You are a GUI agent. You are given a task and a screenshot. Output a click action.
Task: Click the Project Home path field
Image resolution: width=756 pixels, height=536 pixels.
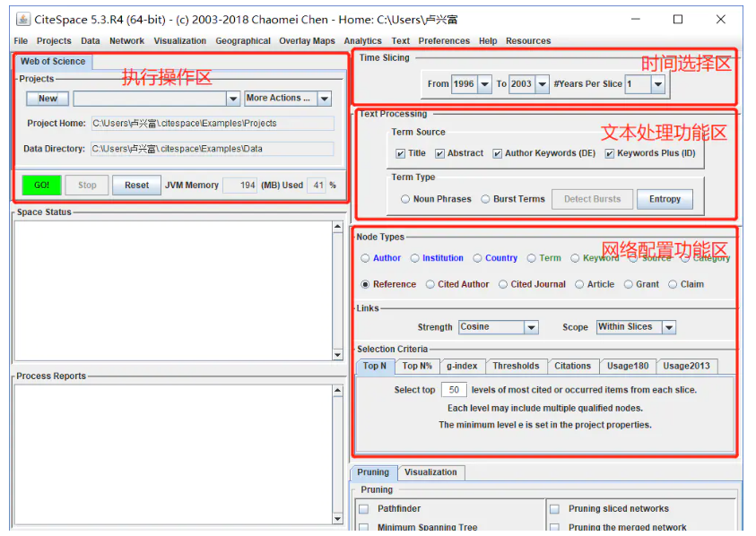tap(213, 124)
